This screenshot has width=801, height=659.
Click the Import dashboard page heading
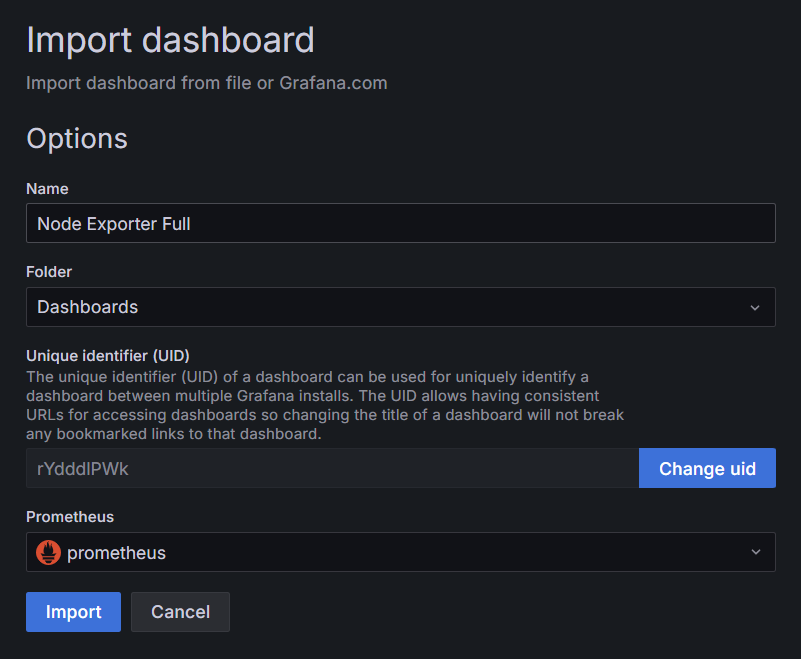[170, 40]
